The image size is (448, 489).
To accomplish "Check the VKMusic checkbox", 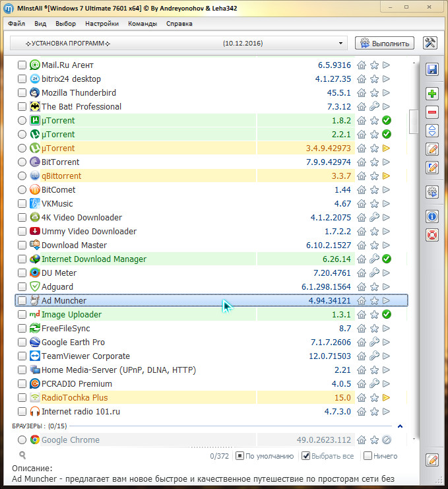I will 22,204.
